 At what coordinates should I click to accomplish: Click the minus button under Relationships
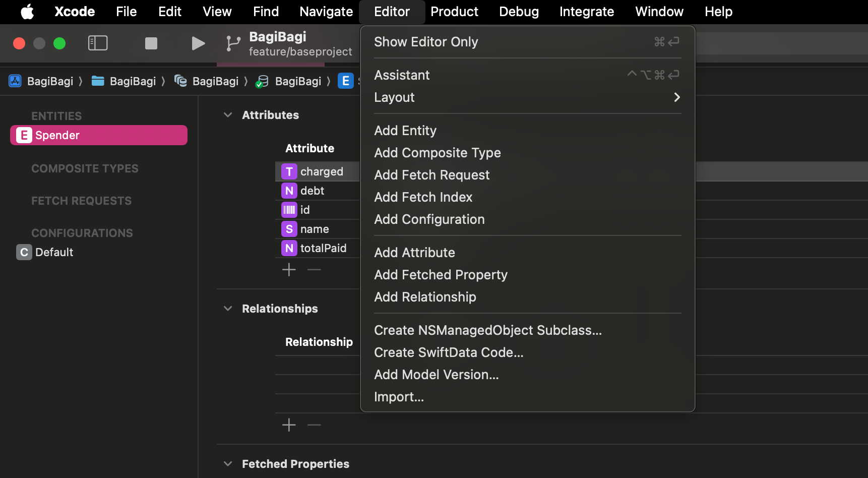point(314,425)
